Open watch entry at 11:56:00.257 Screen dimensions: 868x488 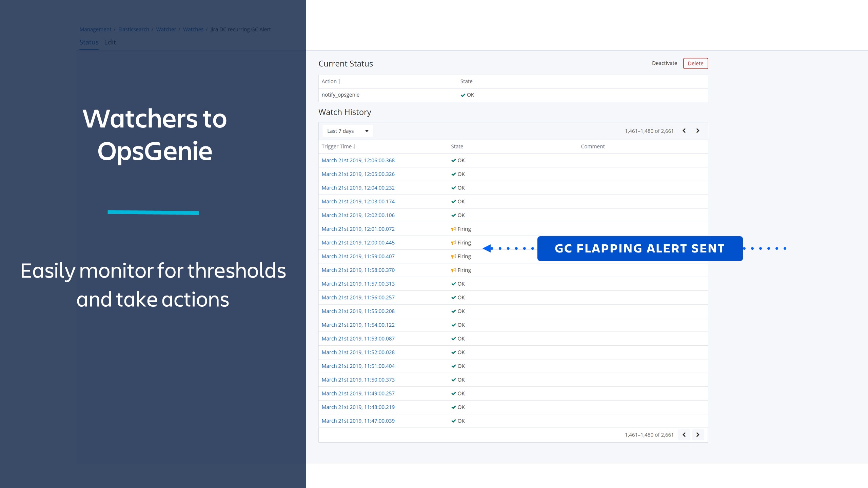pos(358,298)
